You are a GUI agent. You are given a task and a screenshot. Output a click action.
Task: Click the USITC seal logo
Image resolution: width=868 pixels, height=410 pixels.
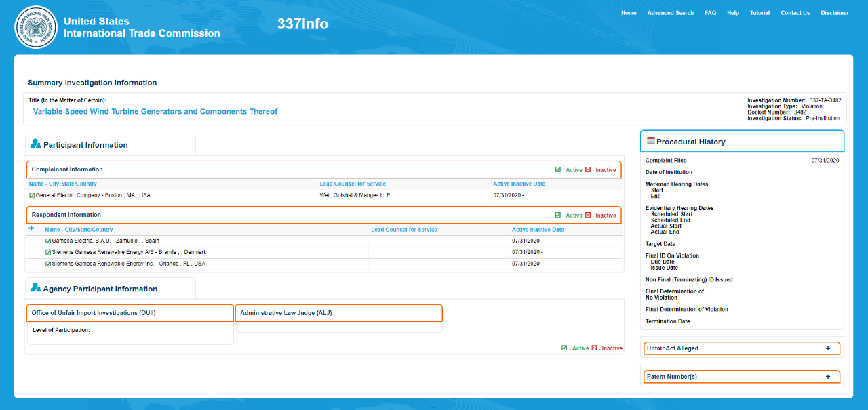tap(36, 27)
